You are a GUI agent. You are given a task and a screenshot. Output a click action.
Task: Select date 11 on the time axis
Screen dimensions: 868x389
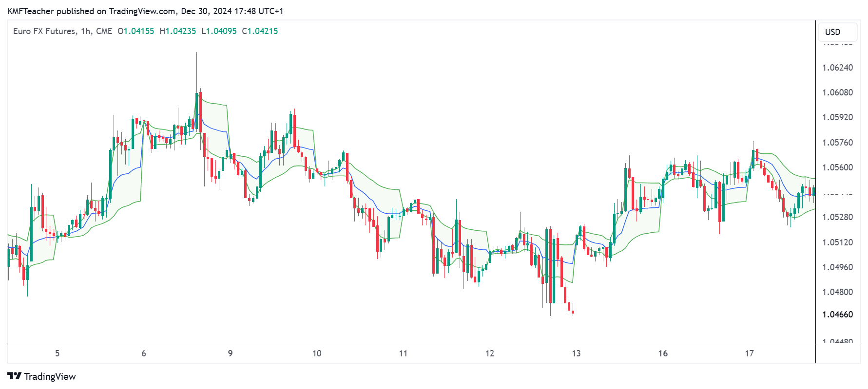tap(403, 353)
